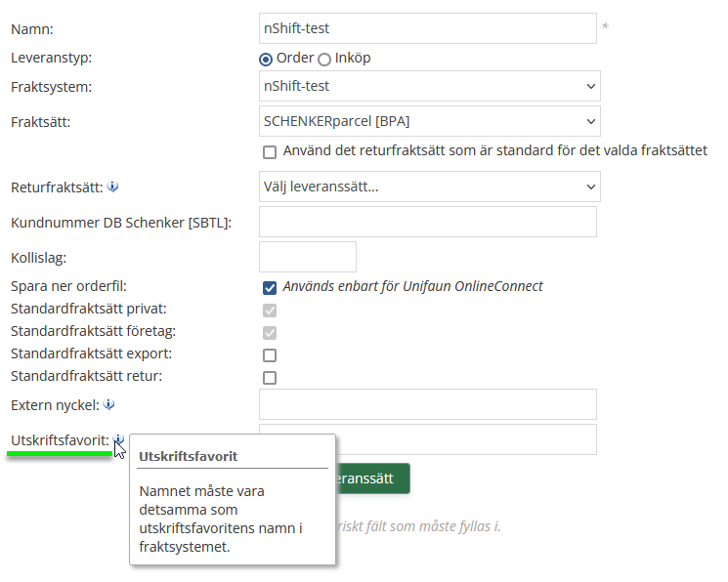Choose Inköp as Leveranstyp
728x582 pixels.
(324, 59)
